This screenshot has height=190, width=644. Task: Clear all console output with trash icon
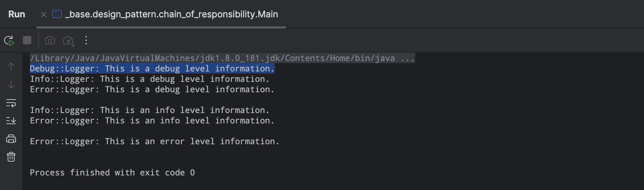pyautogui.click(x=11, y=157)
